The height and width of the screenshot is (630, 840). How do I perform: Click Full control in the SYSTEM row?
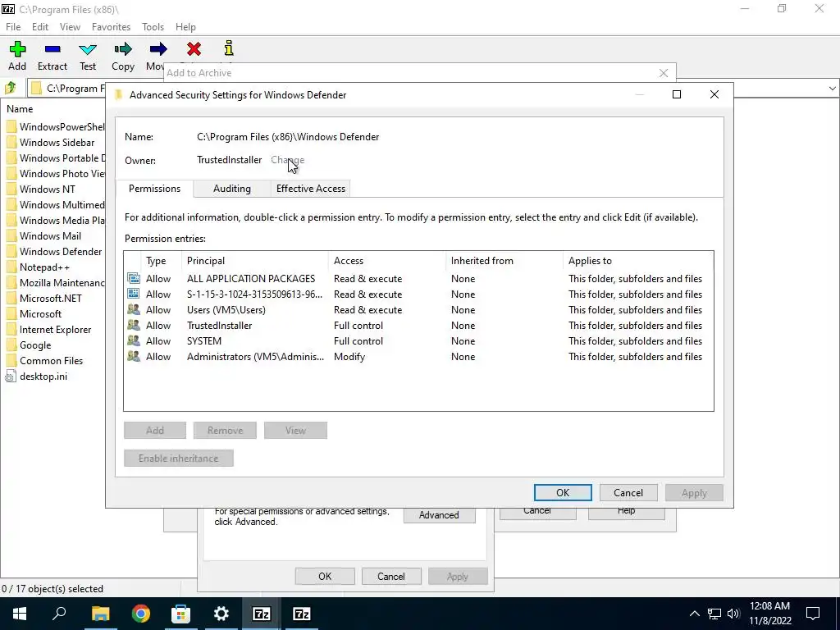pos(358,340)
